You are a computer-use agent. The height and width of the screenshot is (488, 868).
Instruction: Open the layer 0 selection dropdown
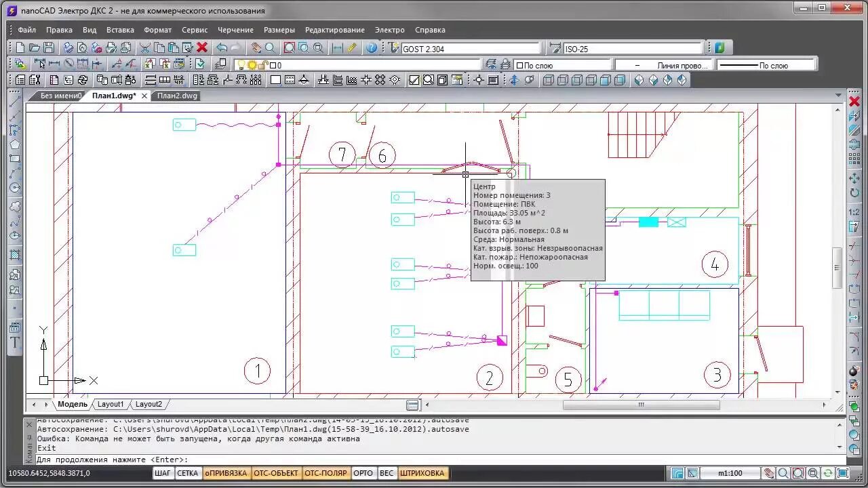357,65
